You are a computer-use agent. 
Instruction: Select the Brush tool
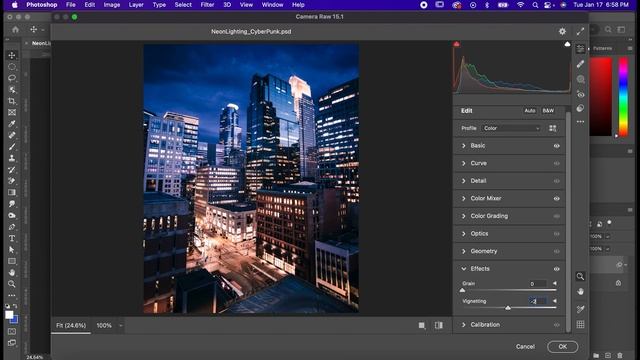(12, 147)
